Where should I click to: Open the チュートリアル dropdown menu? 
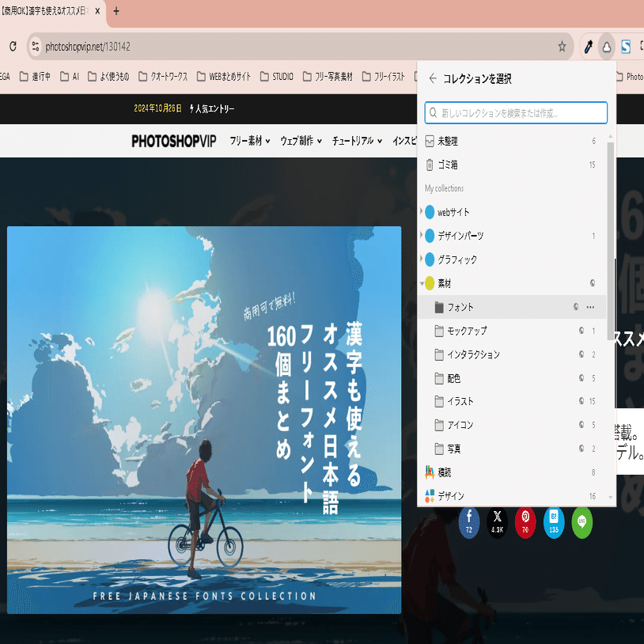click(358, 141)
